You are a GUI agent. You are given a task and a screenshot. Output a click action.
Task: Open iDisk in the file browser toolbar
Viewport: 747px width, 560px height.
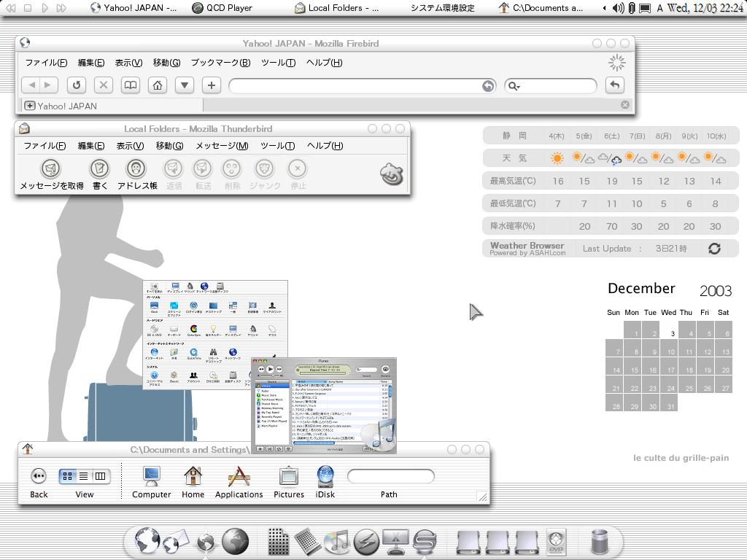325,483
